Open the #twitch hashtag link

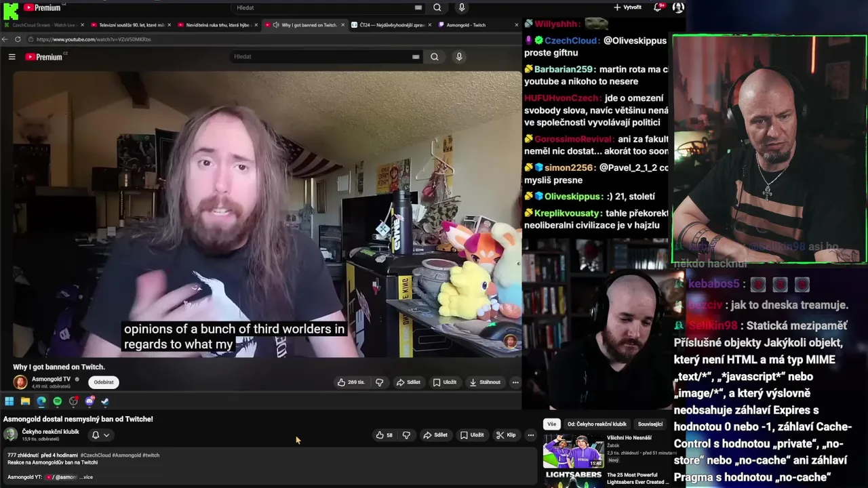click(x=151, y=455)
